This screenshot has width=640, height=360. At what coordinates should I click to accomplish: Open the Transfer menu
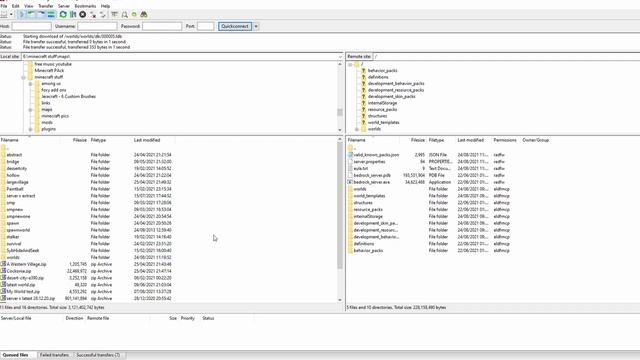pos(46,6)
